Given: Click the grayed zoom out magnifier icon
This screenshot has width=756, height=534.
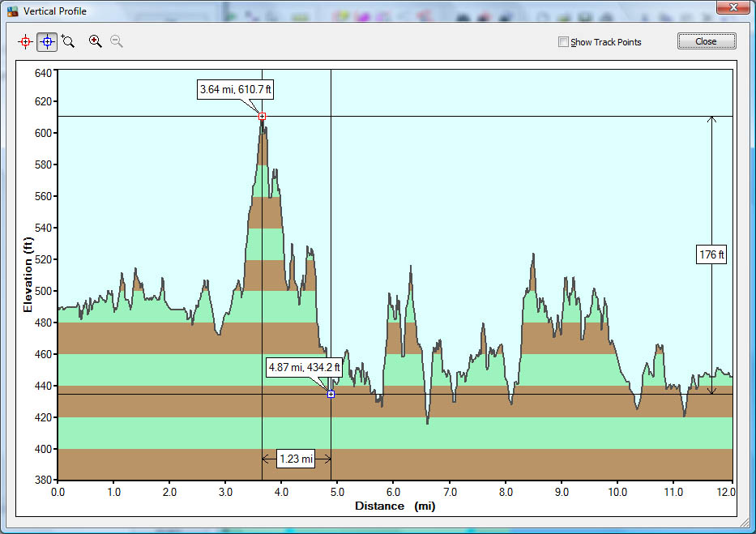Looking at the screenshot, I should point(117,41).
